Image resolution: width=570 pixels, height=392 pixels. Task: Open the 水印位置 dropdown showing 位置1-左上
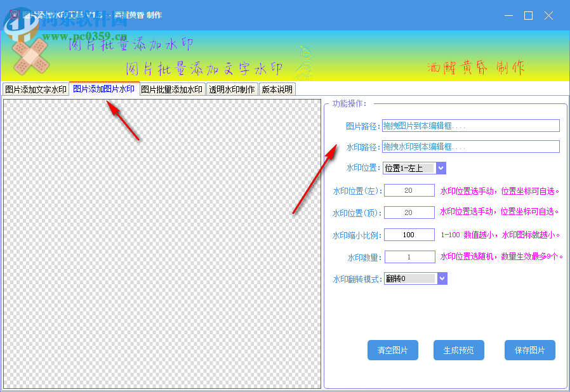pyautogui.click(x=409, y=168)
